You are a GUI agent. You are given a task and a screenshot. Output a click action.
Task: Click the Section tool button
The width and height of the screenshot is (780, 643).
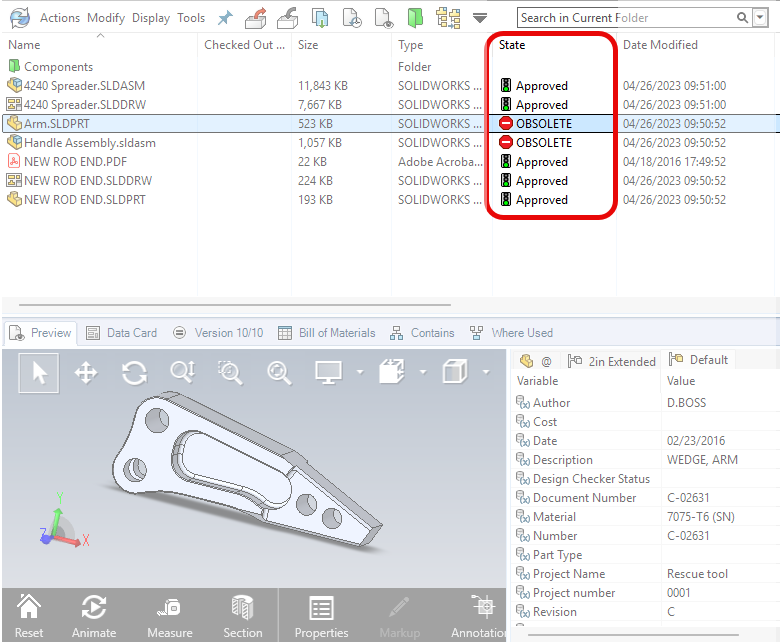(x=242, y=617)
